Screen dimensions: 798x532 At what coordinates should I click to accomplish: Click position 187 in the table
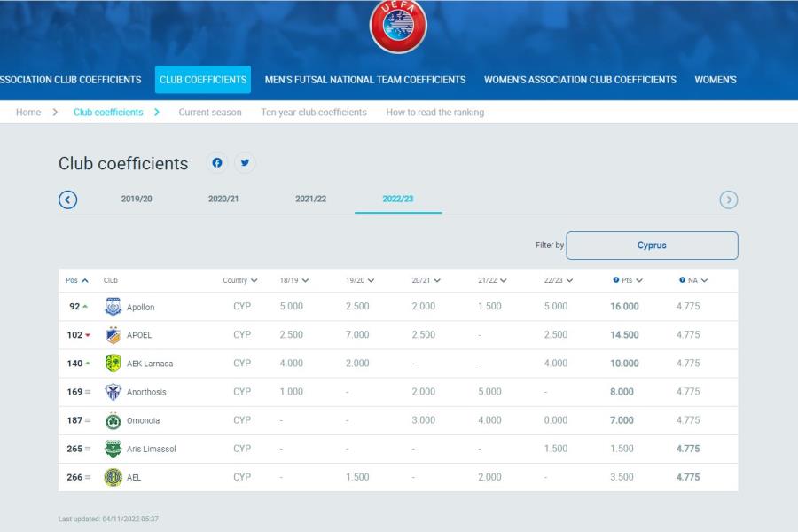[x=74, y=420]
